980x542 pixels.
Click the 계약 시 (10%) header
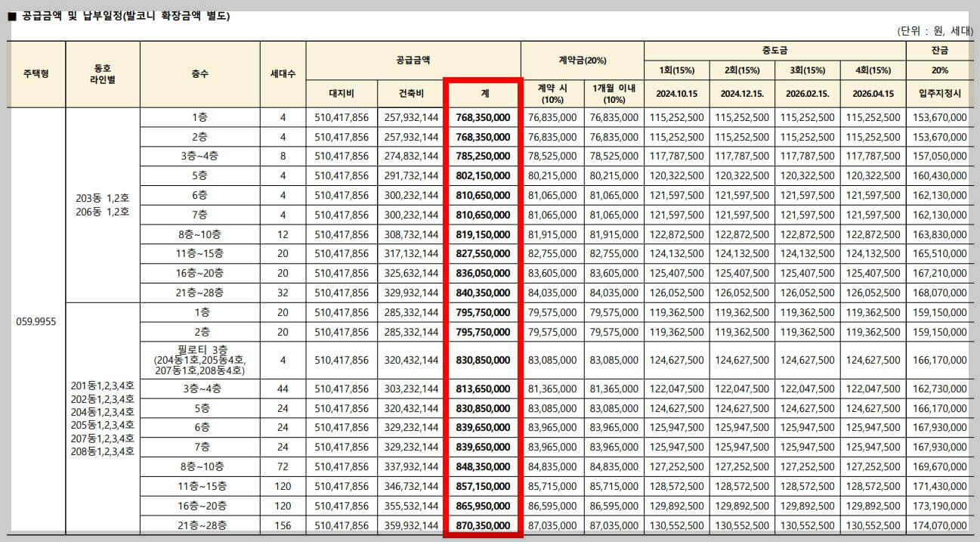[x=552, y=94]
